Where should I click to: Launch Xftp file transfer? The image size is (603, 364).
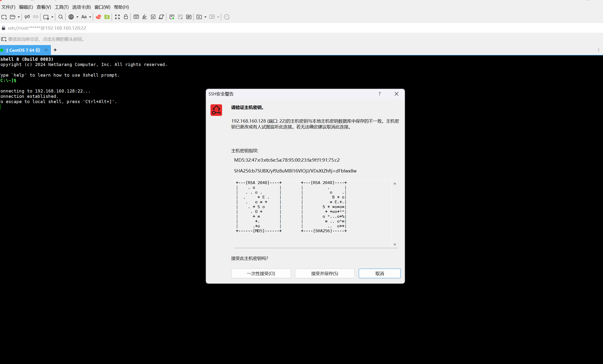point(107,17)
